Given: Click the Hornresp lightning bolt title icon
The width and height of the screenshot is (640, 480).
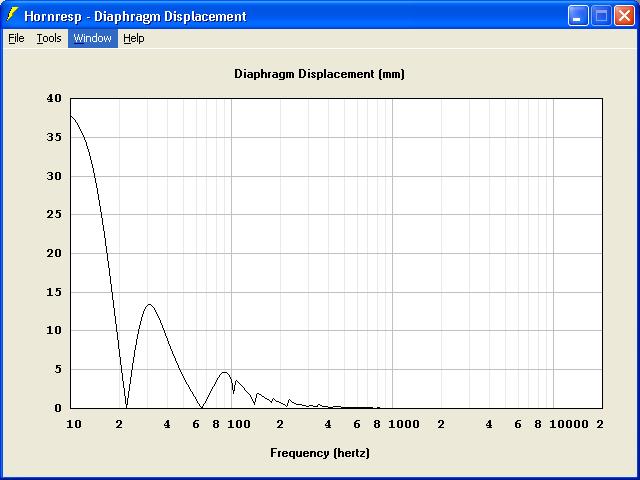Looking at the screenshot, I should (x=12, y=15).
